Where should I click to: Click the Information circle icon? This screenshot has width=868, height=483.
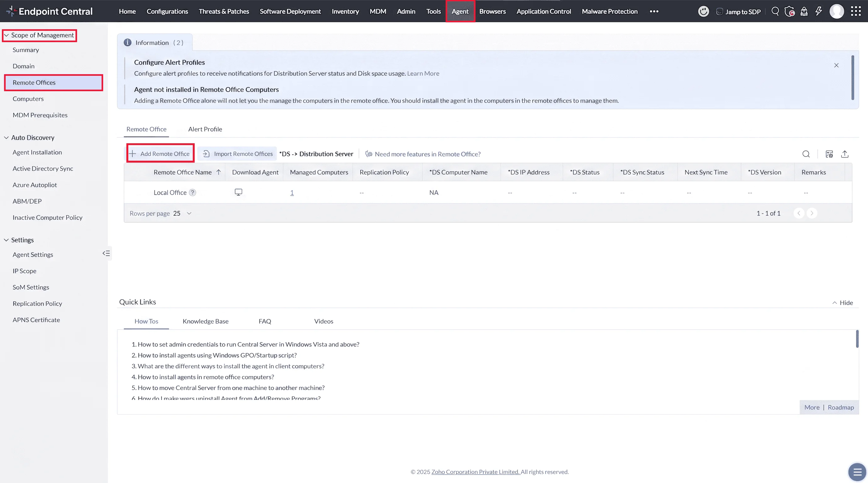coord(127,42)
